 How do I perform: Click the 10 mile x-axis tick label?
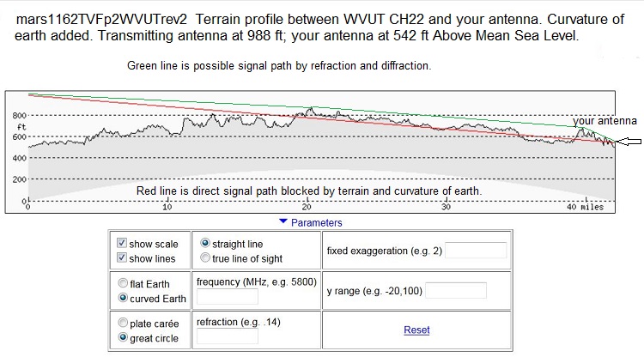(x=167, y=207)
